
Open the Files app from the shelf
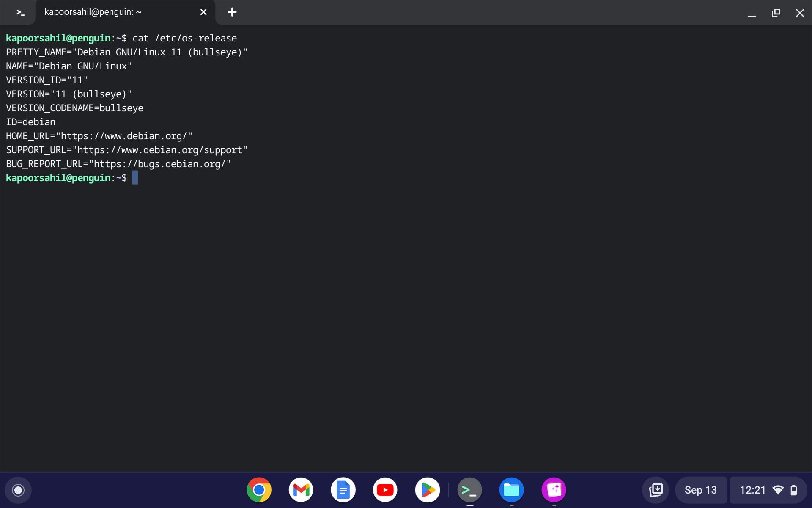[512, 490]
